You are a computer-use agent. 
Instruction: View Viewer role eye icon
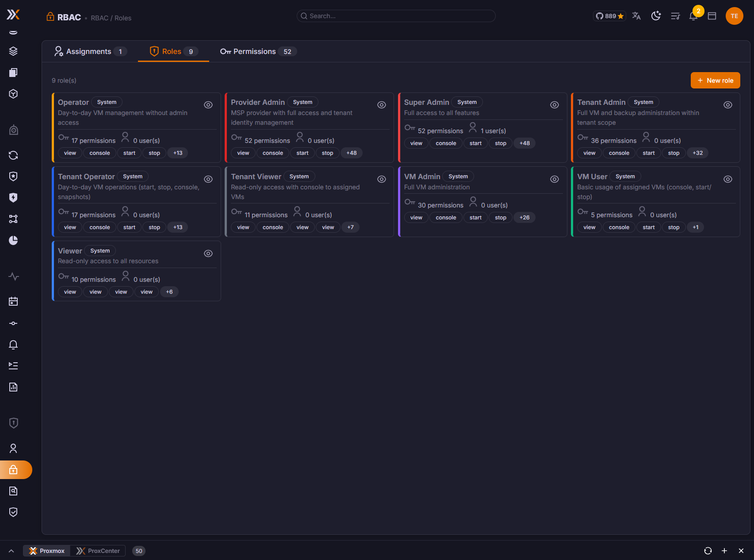tap(208, 253)
